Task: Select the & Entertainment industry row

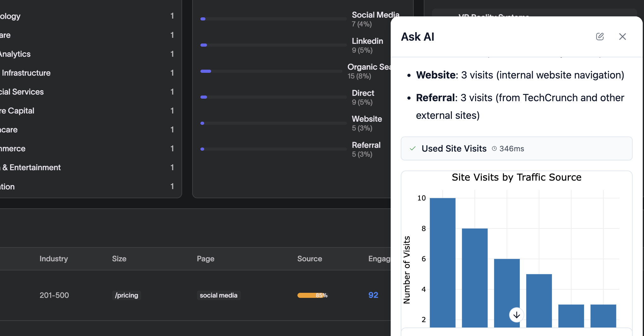Action: click(87, 167)
